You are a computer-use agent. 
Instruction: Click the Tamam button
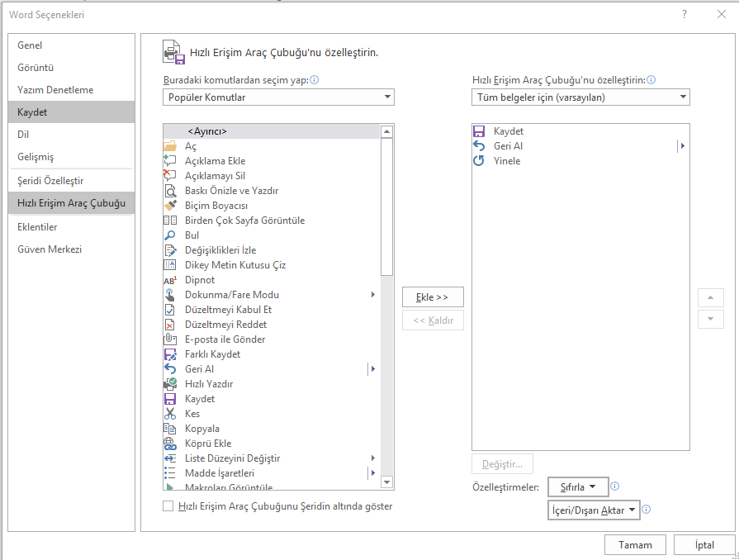635,545
